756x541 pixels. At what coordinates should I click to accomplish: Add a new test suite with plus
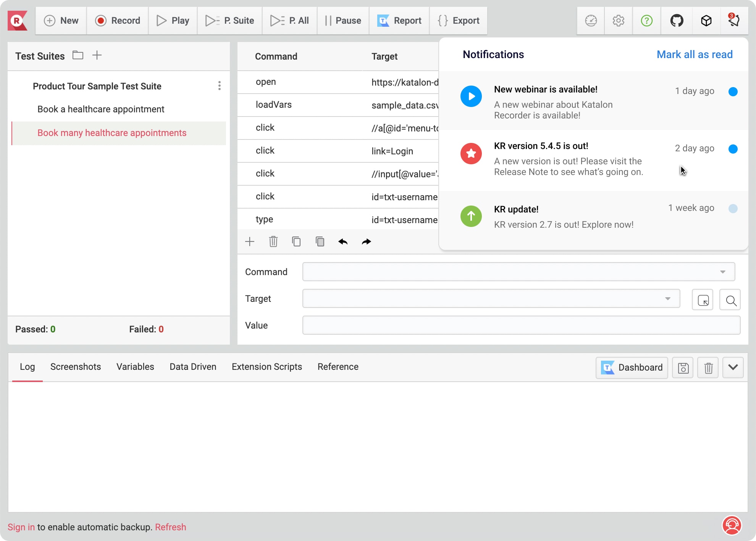[97, 55]
